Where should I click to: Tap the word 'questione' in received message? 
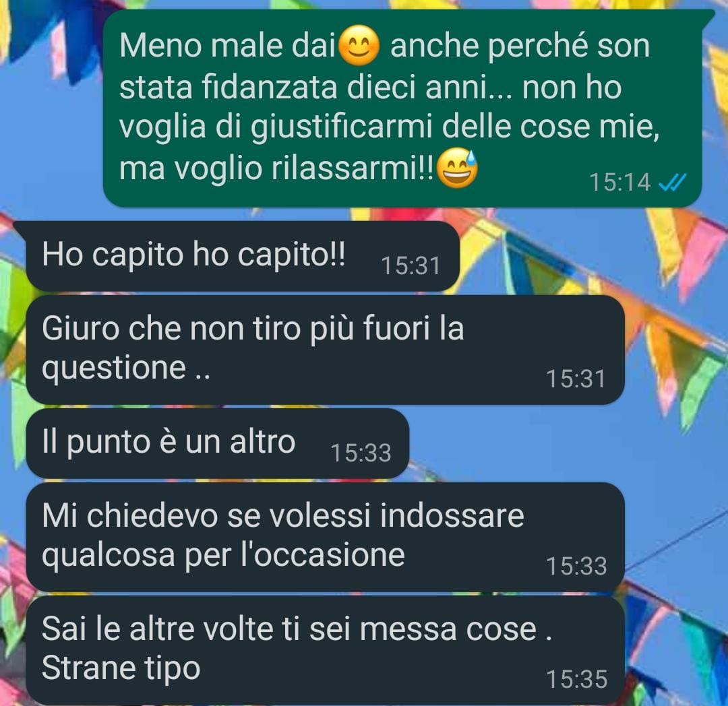click(114, 368)
